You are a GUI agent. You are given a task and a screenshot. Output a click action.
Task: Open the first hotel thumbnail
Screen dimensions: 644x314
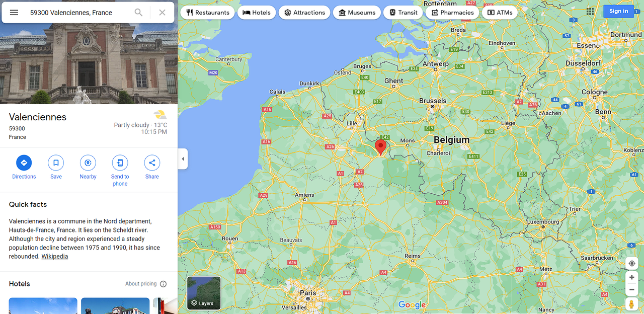pos(43,306)
